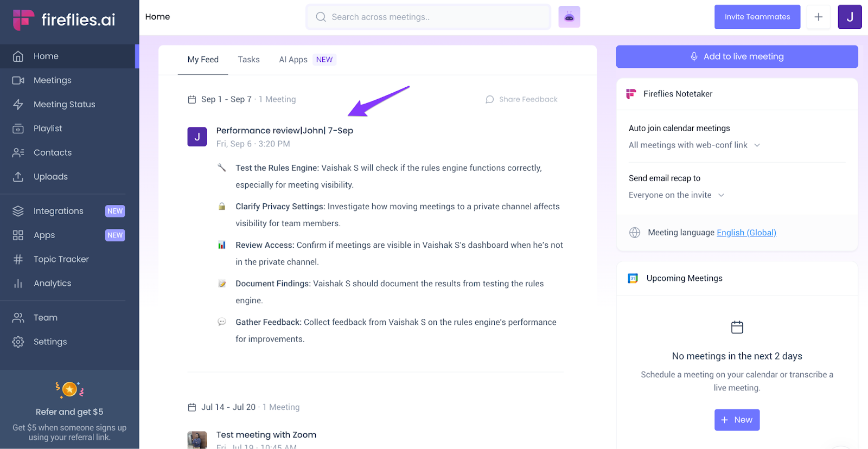Click the NEW badge next to Integrations
This screenshot has height=449, width=868.
[115, 211]
